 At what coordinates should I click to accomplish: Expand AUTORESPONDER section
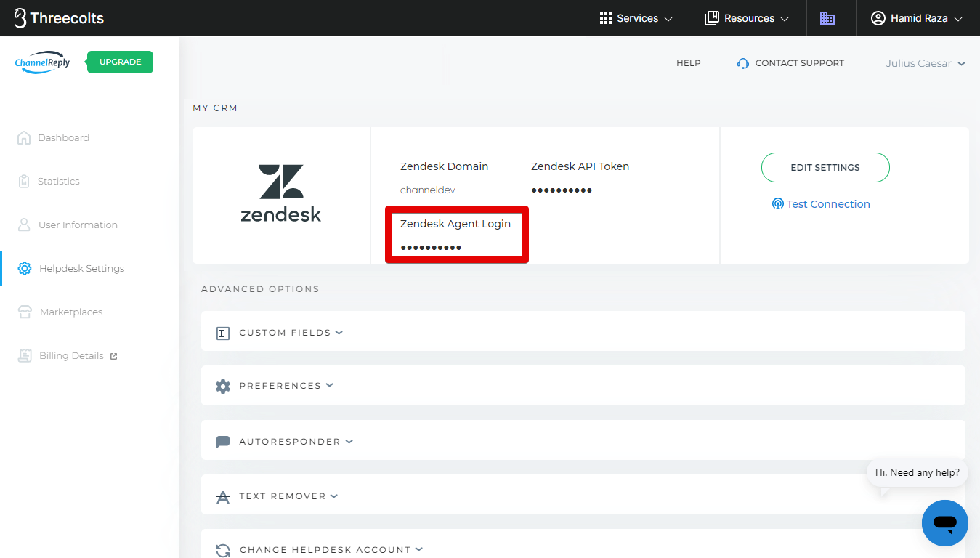583,440
